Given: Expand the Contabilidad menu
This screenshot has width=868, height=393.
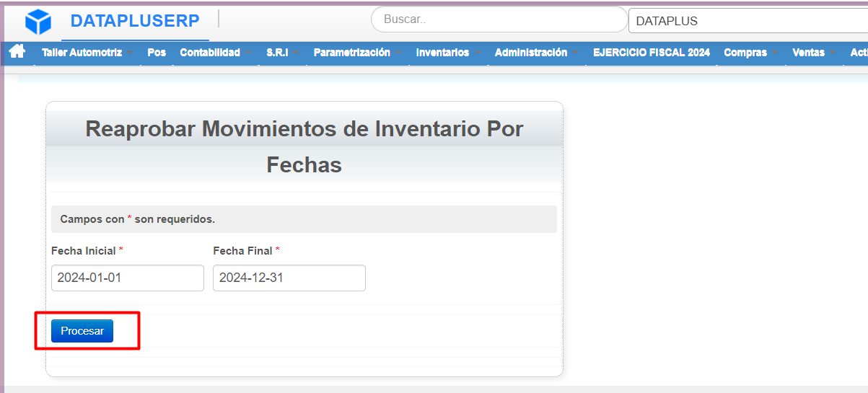Looking at the screenshot, I should coord(216,53).
